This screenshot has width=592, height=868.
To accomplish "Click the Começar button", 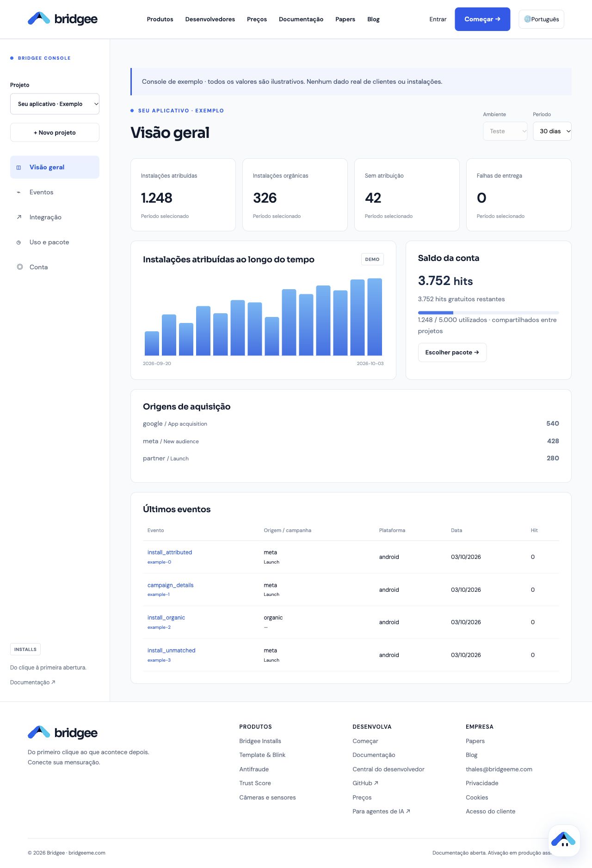I will 482,19.
